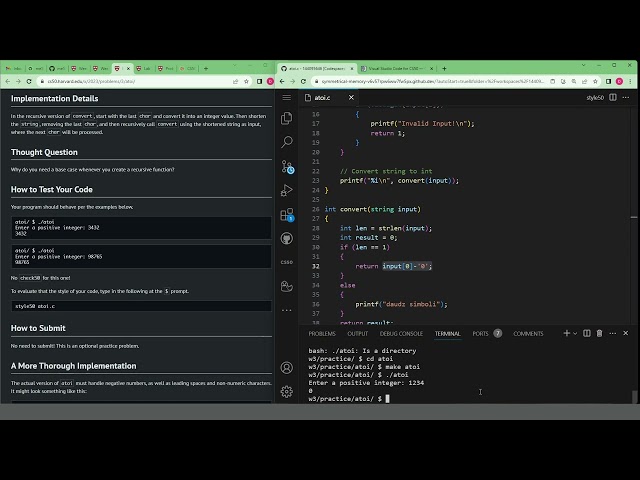
Task: Open the side panel in Codespace browser window
Action: pyautogui.click(x=608, y=81)
